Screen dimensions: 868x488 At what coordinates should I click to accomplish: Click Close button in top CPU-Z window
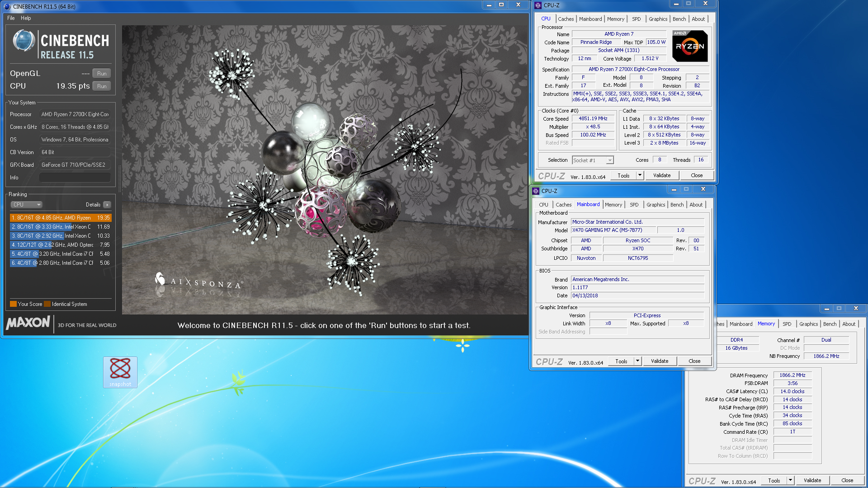697,175
